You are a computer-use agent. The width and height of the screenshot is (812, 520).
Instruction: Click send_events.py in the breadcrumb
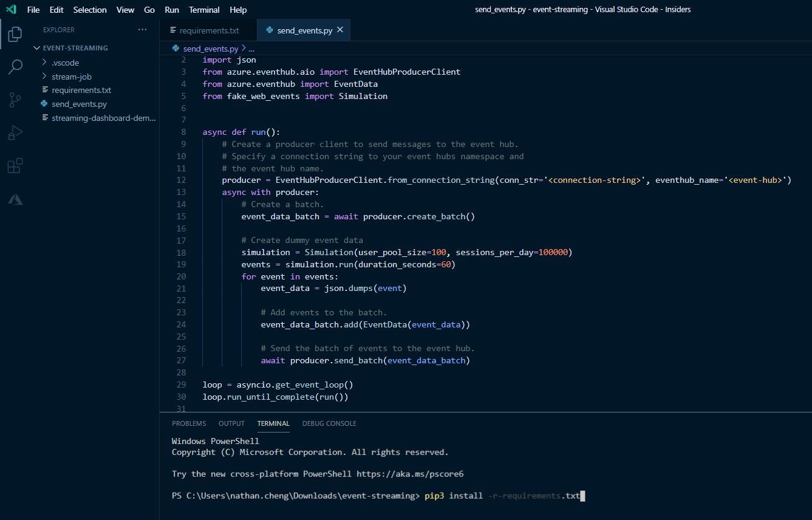coord(210,49)
